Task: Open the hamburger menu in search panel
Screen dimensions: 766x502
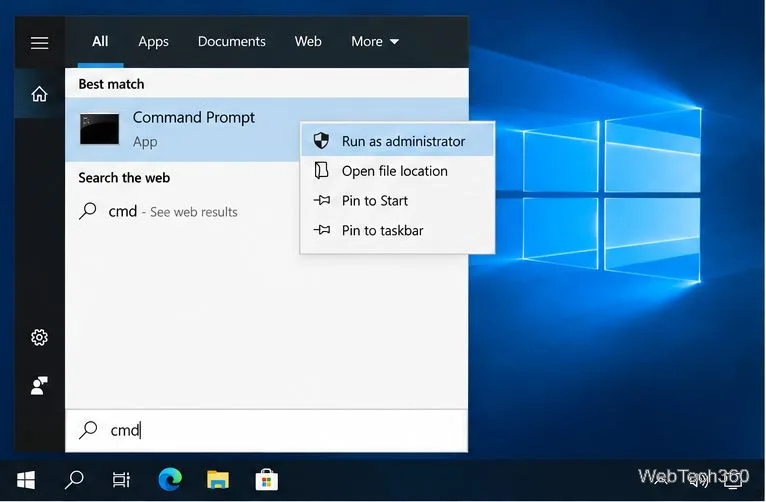Action: (40, 43)
